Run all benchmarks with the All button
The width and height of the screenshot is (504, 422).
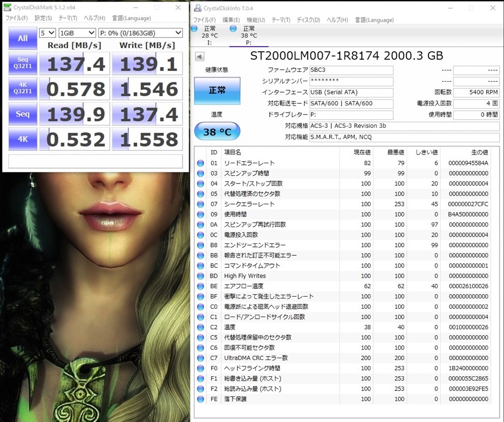[x=23, y=38]
